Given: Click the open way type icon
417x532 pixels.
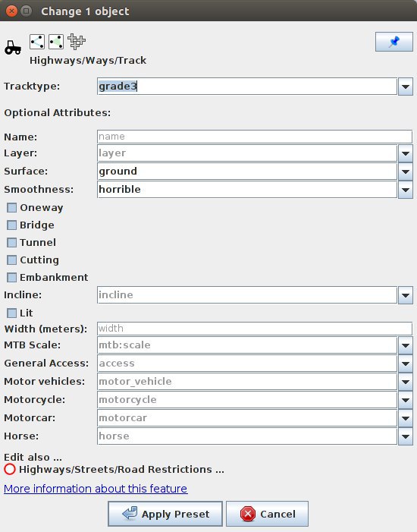Looking at the screenshot, I should click(x=37, y=42).
